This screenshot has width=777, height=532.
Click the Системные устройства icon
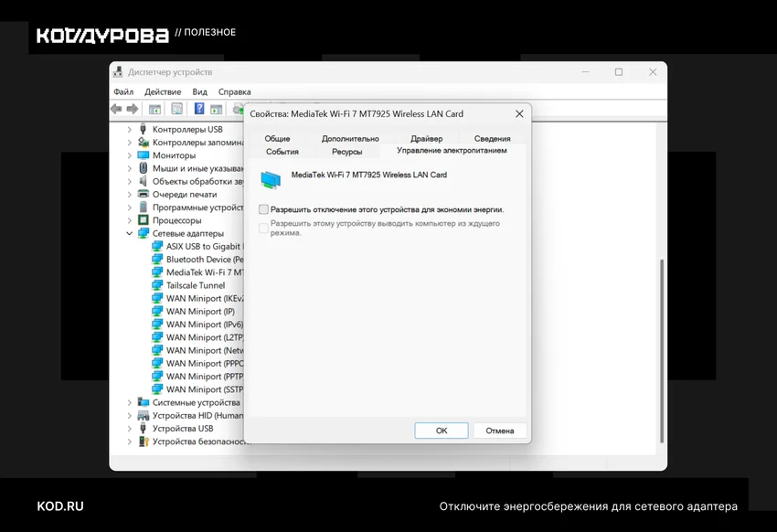coord(144,401)
